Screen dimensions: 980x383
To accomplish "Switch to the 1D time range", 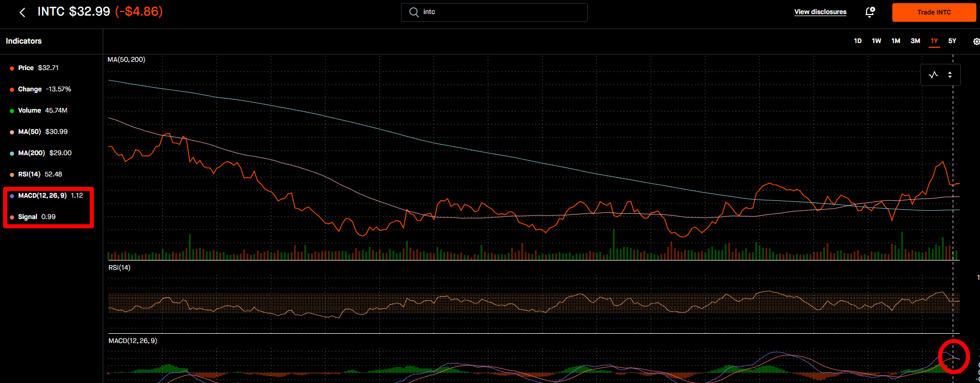I will coord(858,41).
